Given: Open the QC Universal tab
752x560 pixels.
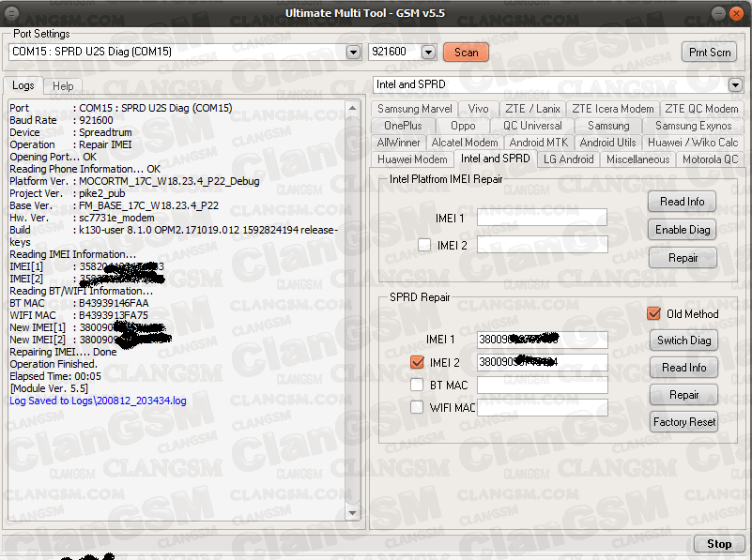Looking at the screenshot, I should 532,126.
